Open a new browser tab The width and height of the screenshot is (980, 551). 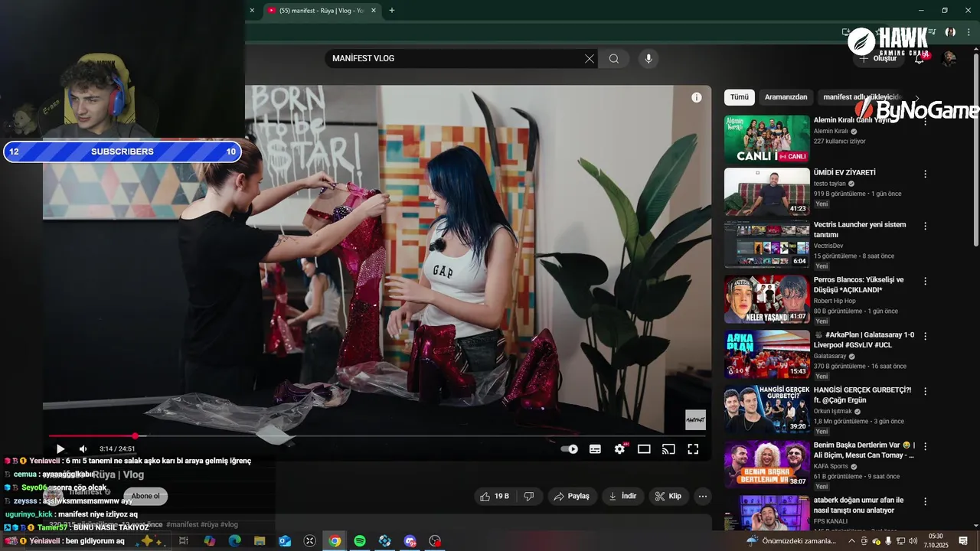click(392, 11)
